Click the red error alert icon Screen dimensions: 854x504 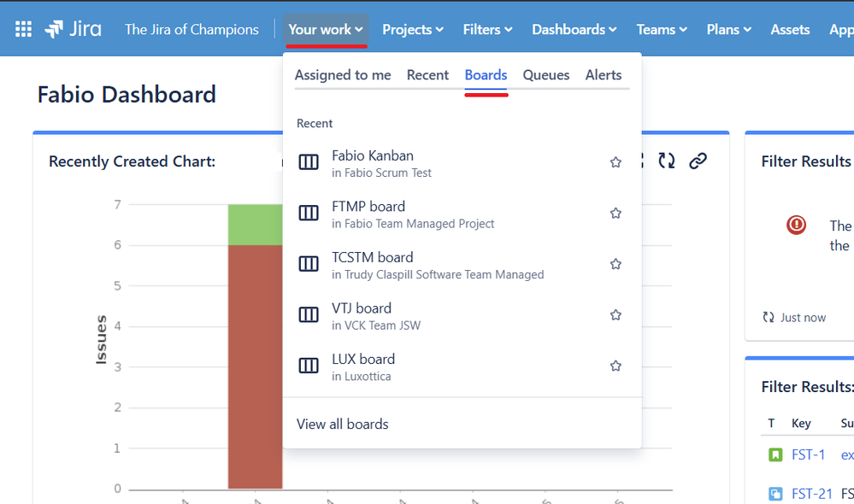point(796,225)
